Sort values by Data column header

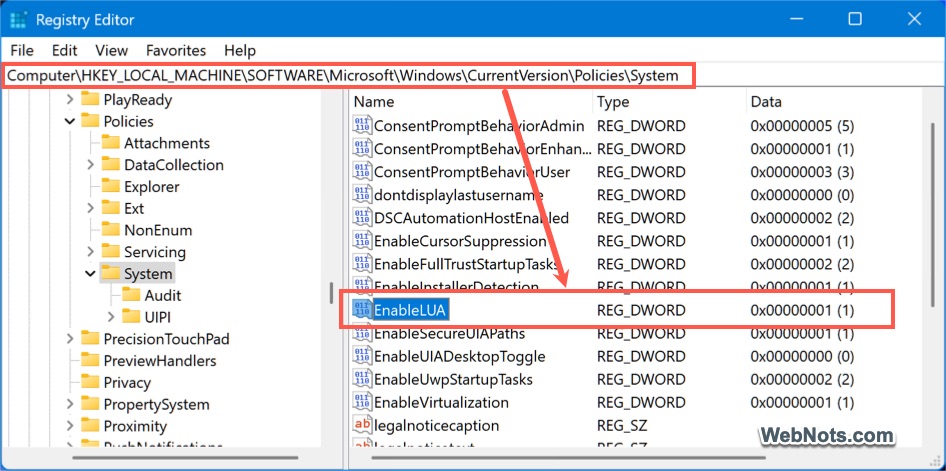834,102
